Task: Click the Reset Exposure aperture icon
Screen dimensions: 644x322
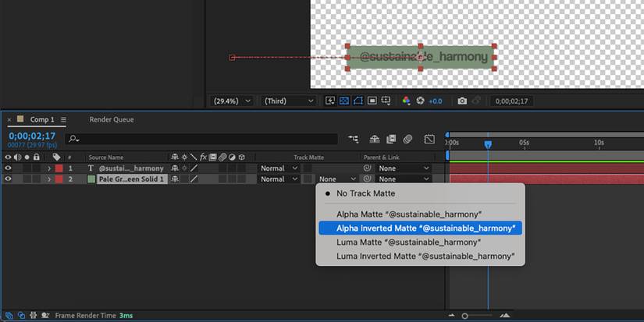Action: (x=420, y=101)
